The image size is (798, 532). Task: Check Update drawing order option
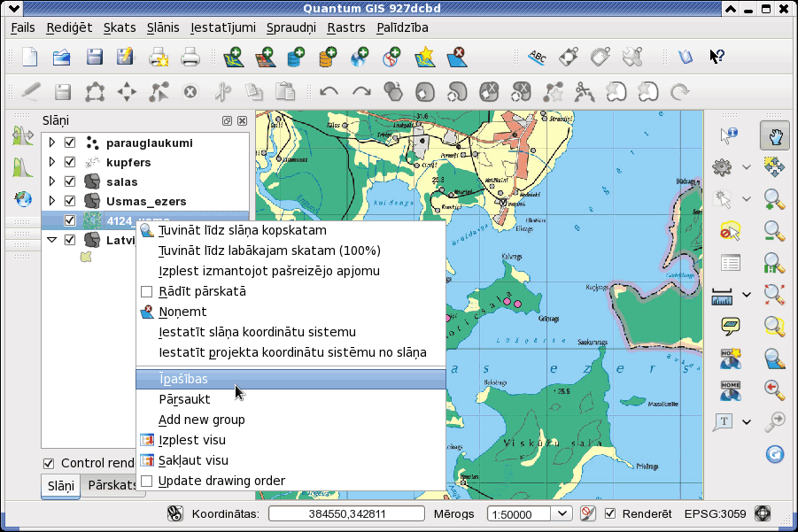click(x=146, y=481)
